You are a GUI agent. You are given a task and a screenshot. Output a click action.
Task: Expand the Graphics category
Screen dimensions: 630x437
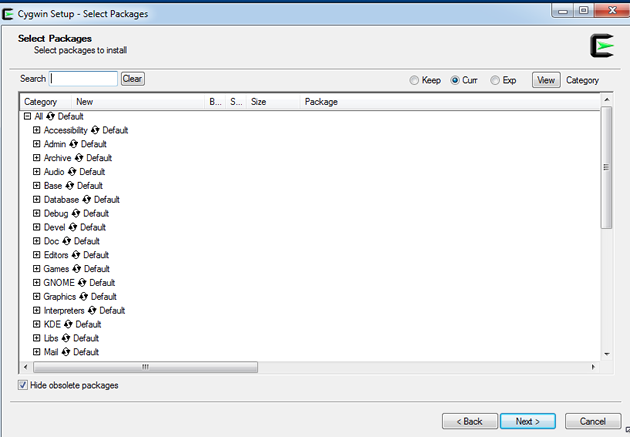(37, 296)
